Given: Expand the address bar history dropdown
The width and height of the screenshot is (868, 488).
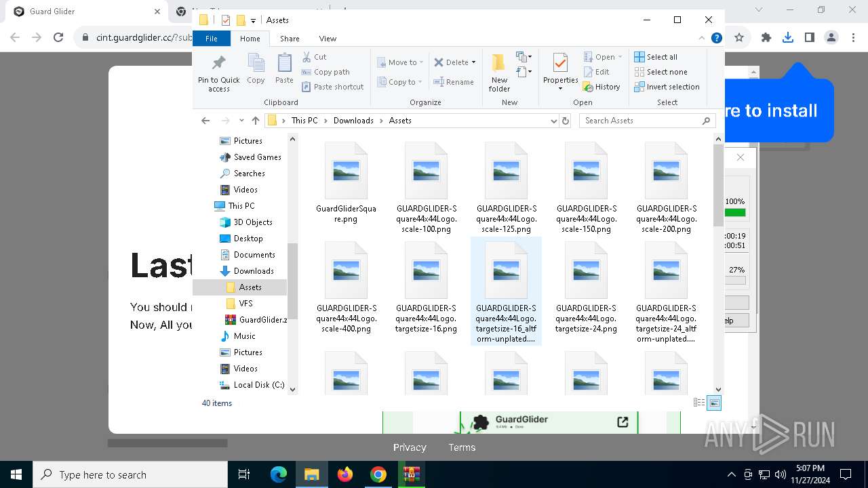Looking at the screenshot, I should [x=554, y=121].
